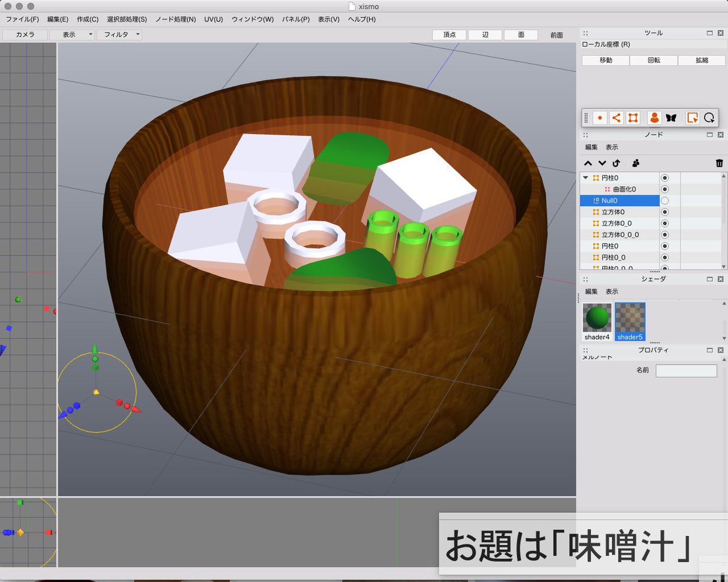
Task: Toggle visibility radio for 立方体0
Action: point(664,212)
